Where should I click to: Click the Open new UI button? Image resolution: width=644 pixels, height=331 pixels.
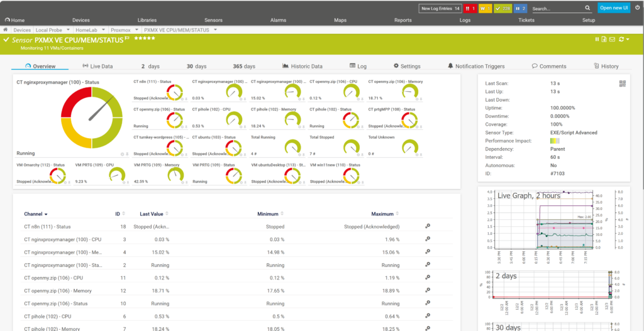coord(613,8)
